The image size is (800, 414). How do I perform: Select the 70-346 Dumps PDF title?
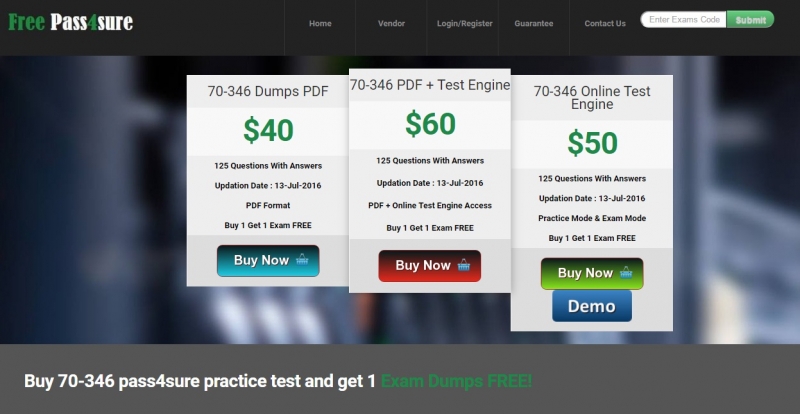pos(268,91)
